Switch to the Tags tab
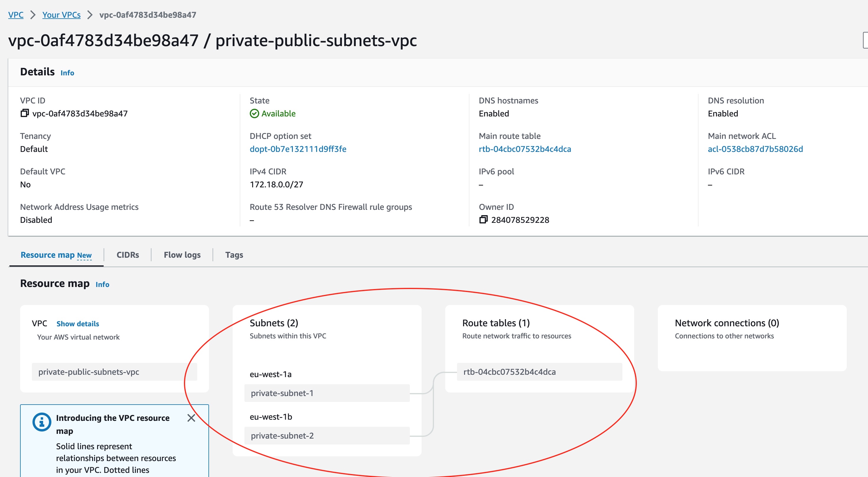The image size is (868, 477). tap(234, 255)
